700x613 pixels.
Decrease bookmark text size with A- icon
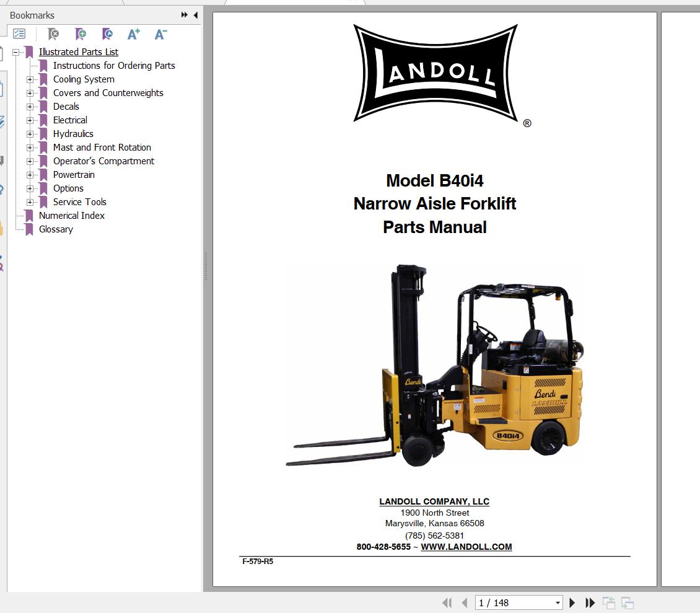pos(160,34)
